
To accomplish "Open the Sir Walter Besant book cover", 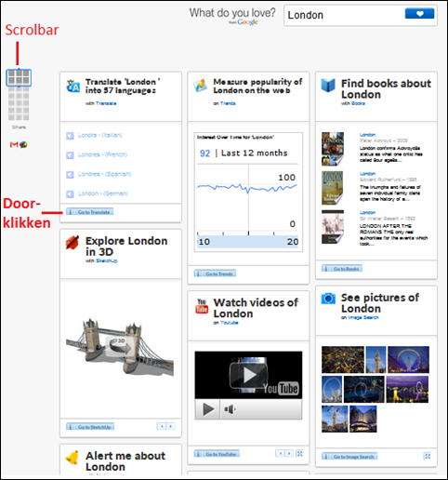I will (333, 227).
